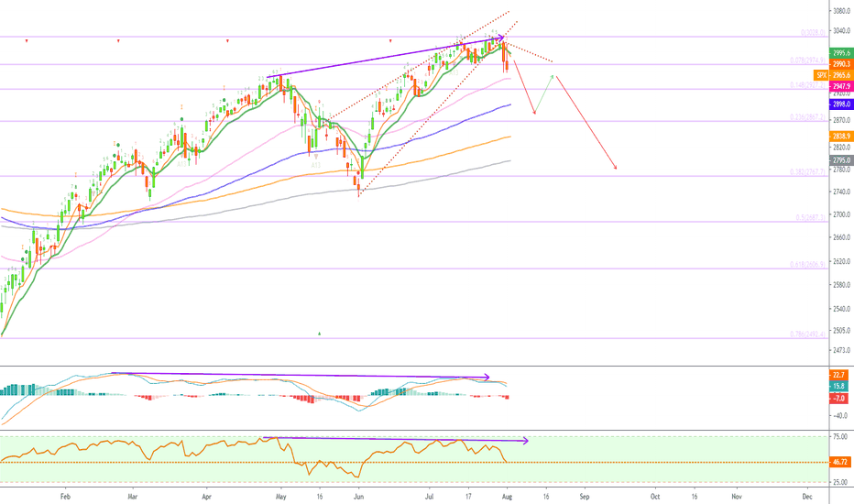Click the 2580.0 price axis tick

841,285
